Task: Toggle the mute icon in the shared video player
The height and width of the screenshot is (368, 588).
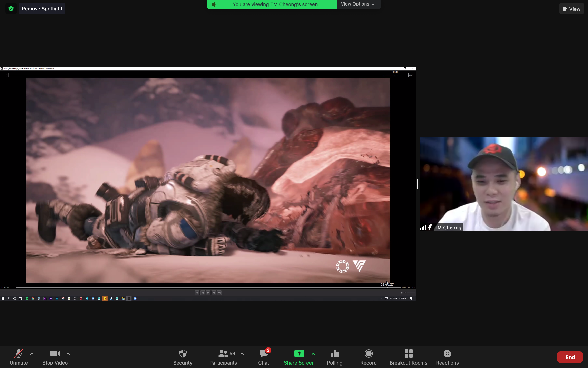Action: pyautogui.click(x=402, y=293)
